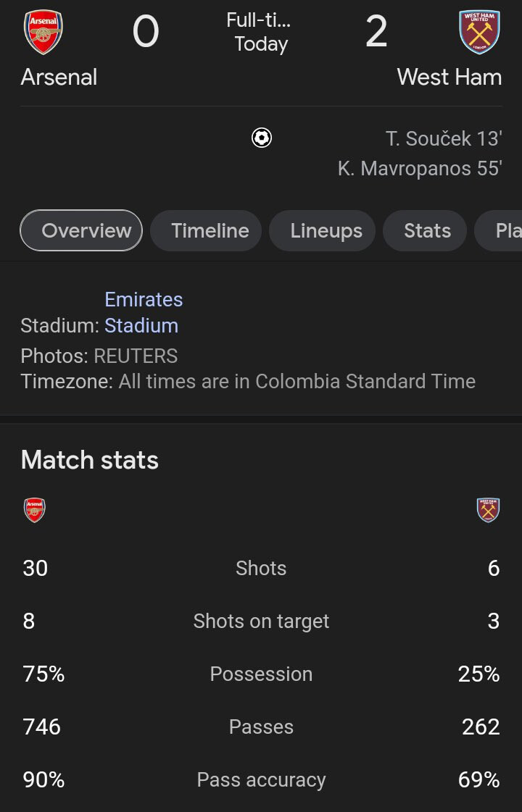The image size is (522, 812).
Task: Open the Emirates Stadium link
Action: coord(143,312)
